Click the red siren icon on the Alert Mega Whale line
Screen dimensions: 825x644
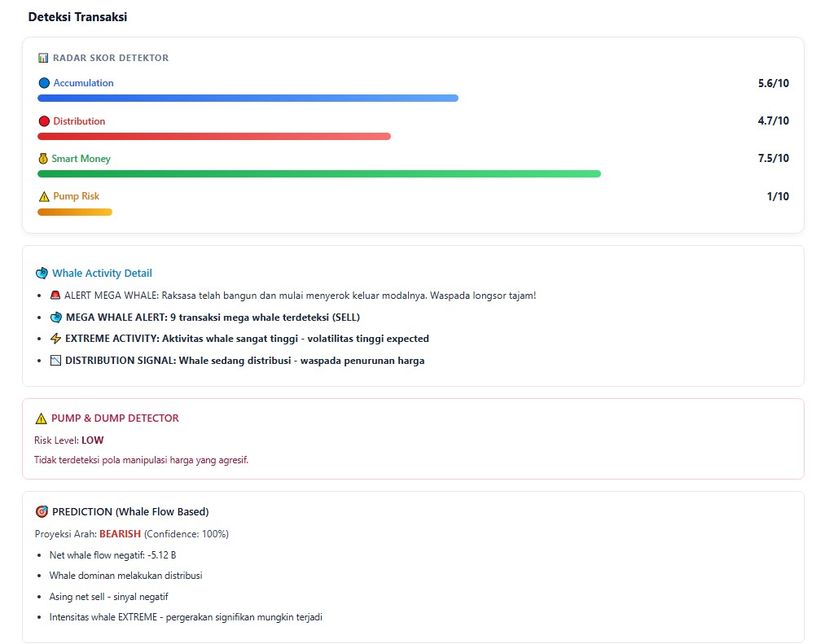tap(55, 296)
